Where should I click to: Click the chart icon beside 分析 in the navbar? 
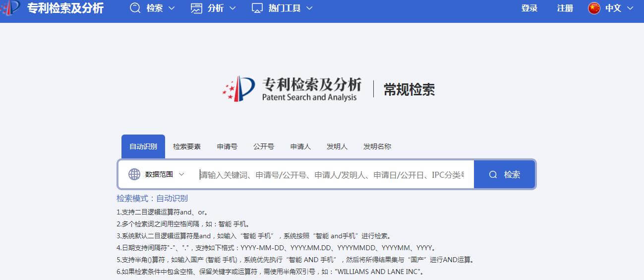pos(196,8)
